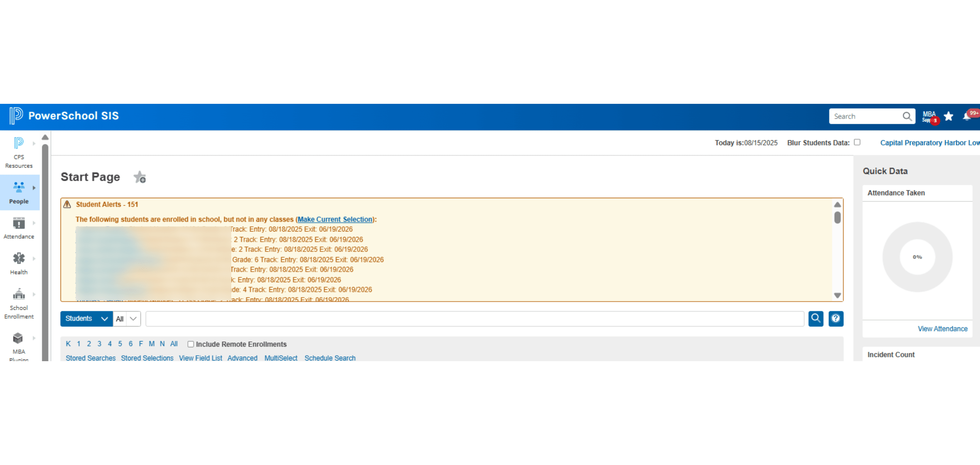Expand People submenu arrow
Screen dimensions: 980x465
click(34, 188)
